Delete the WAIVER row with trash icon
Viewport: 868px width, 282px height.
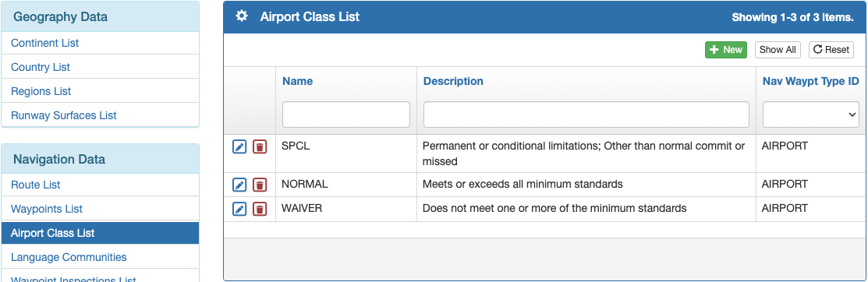pos(260,209)
